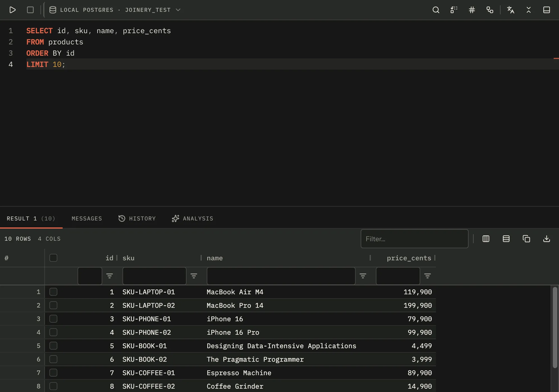Image resolution: width=559 pixels, height=392 pixels.
Task: Toggle the select-all checkbox in header
Action: coord(53,258)
